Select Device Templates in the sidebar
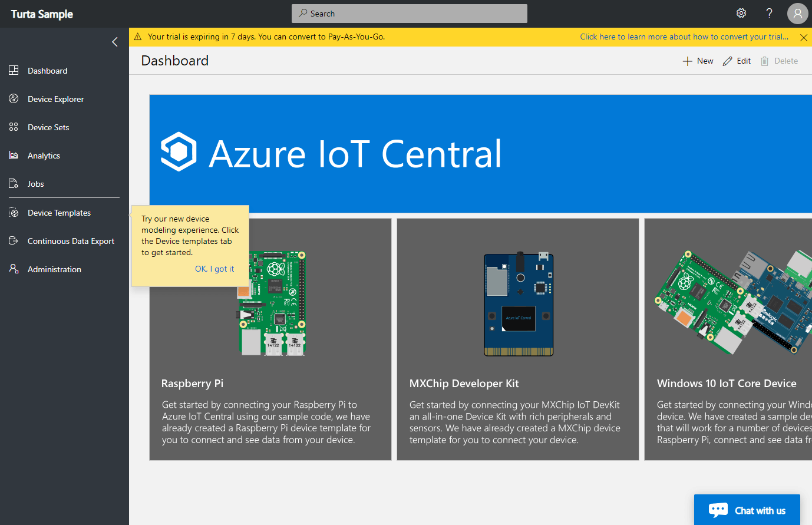Viewport: 812px width, 525px height. pyautogui.click(x=59, y=213)
